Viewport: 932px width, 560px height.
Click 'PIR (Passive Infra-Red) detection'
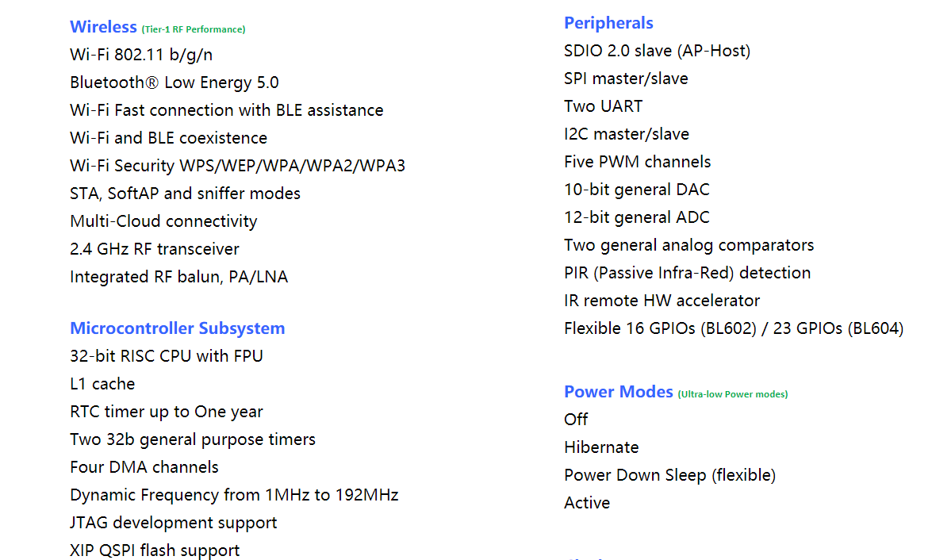(687, 272)
